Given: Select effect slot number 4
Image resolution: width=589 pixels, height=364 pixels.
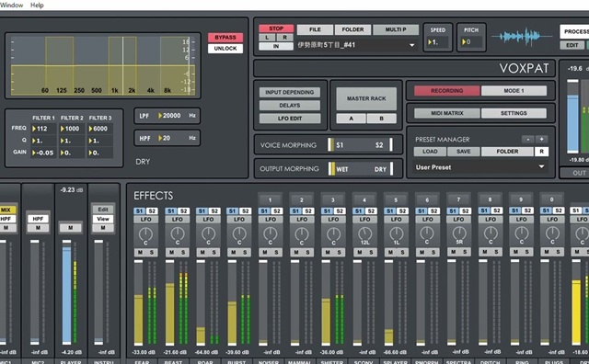Looking at the screenshot, I should (x=364, y=200).
